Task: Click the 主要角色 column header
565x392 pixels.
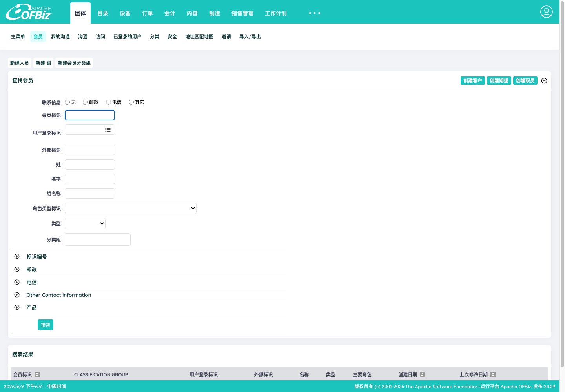Action: coord(362,375)
